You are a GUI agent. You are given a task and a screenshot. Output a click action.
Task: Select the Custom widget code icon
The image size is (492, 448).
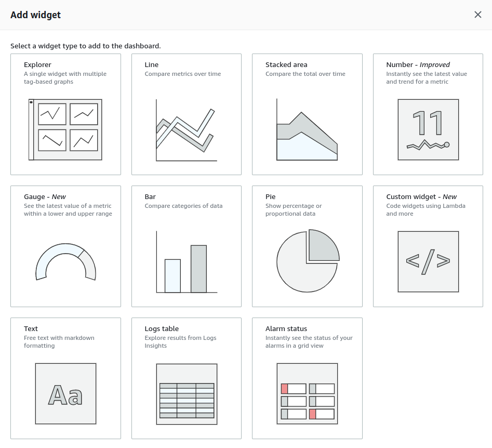click(x=428, y=261)
